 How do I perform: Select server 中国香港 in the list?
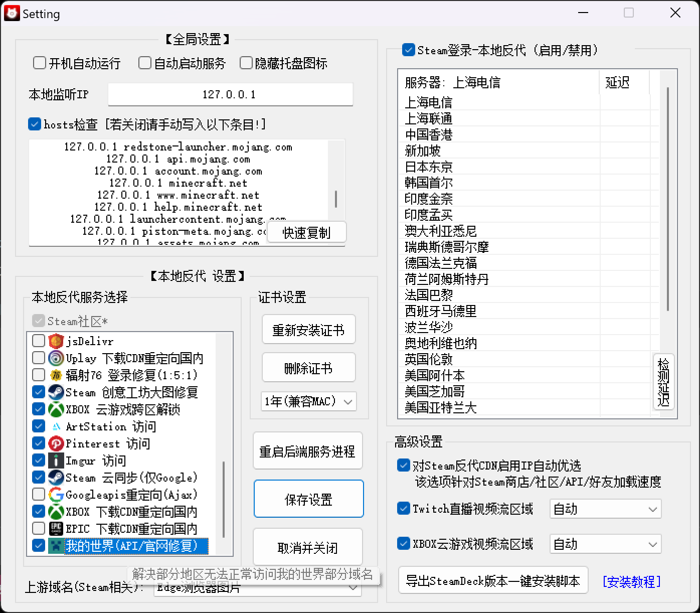pyautogui.click(x=429, y=135)
